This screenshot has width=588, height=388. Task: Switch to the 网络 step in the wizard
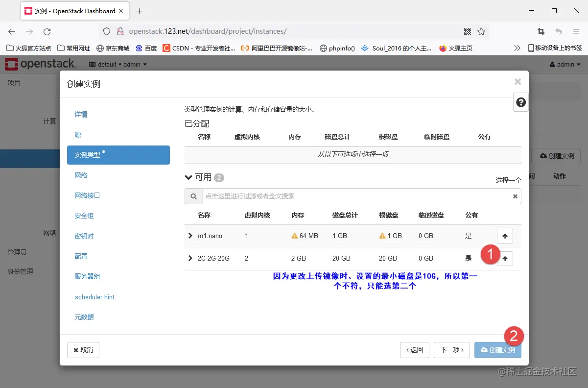click(x=80, y=175)
